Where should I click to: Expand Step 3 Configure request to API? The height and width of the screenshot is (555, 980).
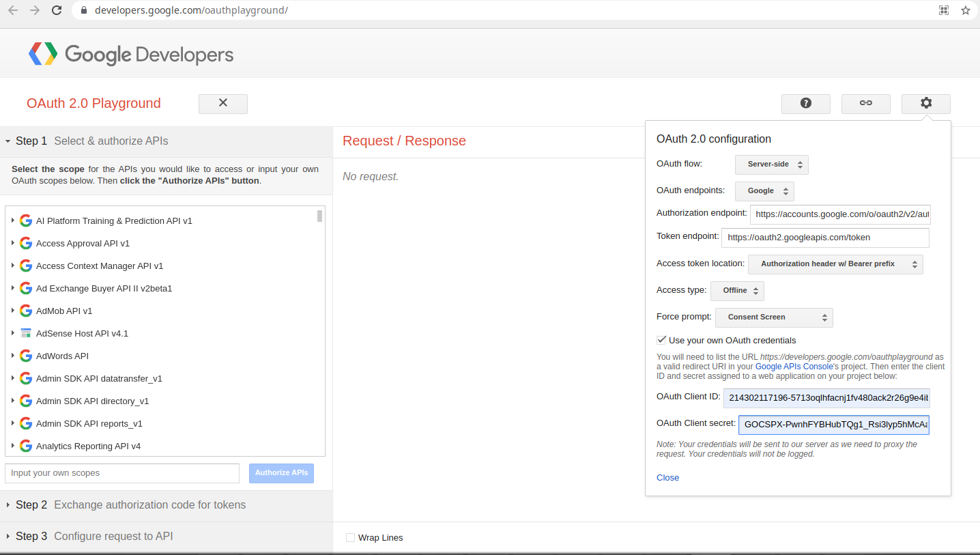(166, 537)
